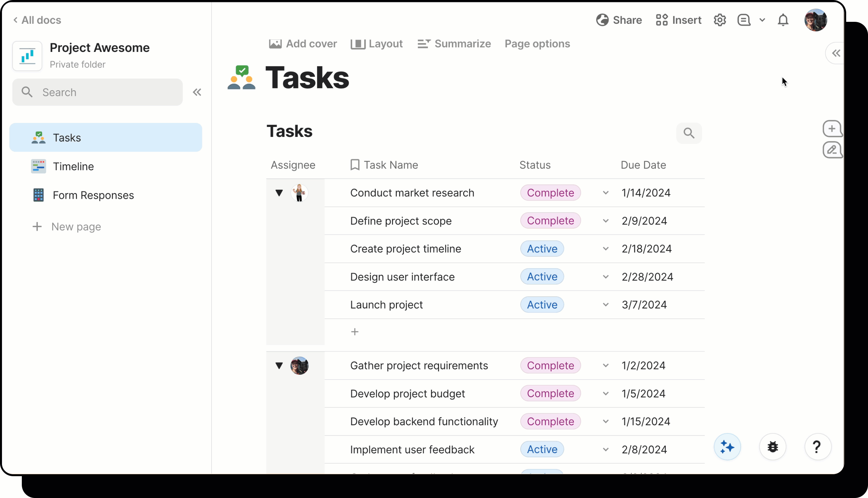Open the notifications bell
The image size is (868, 498).
(783, 20)
